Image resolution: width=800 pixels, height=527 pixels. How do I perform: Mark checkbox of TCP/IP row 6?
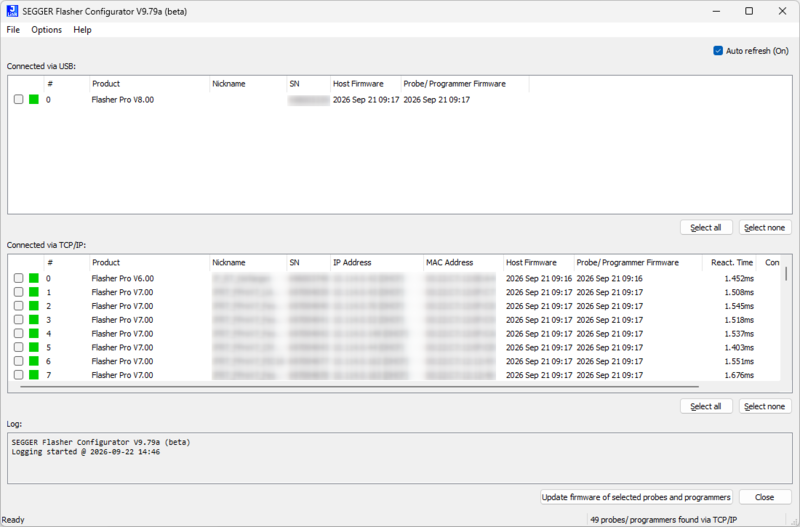coord(18,361)
